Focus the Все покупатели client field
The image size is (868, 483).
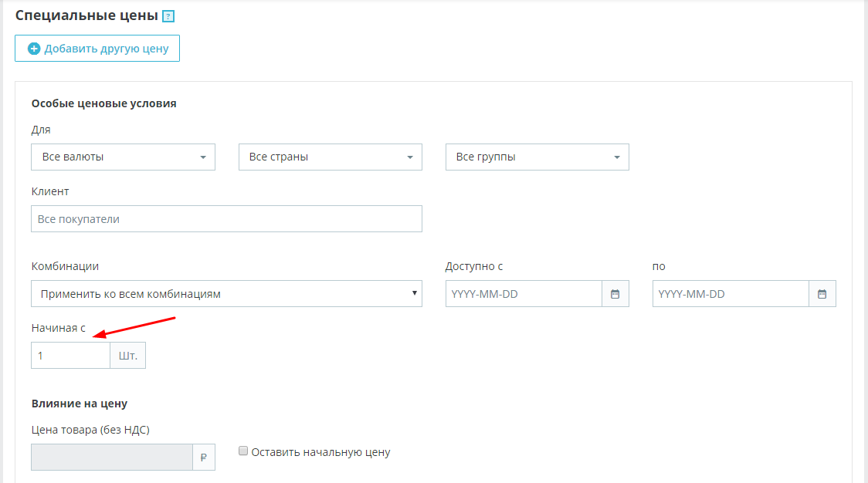[x=226, y=219]
